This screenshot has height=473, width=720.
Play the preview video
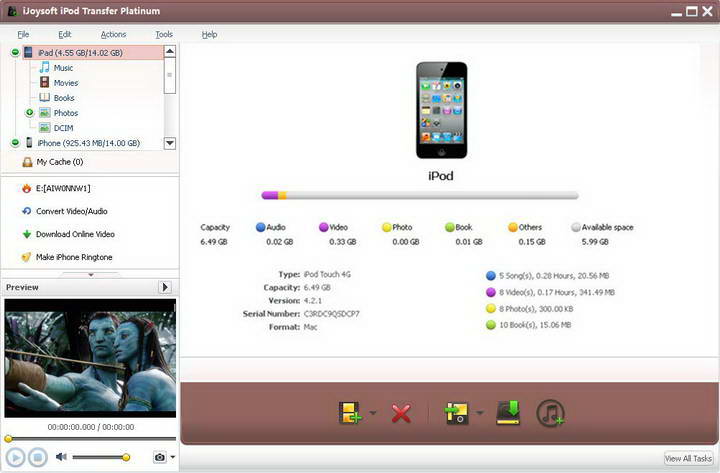(15, 457)
